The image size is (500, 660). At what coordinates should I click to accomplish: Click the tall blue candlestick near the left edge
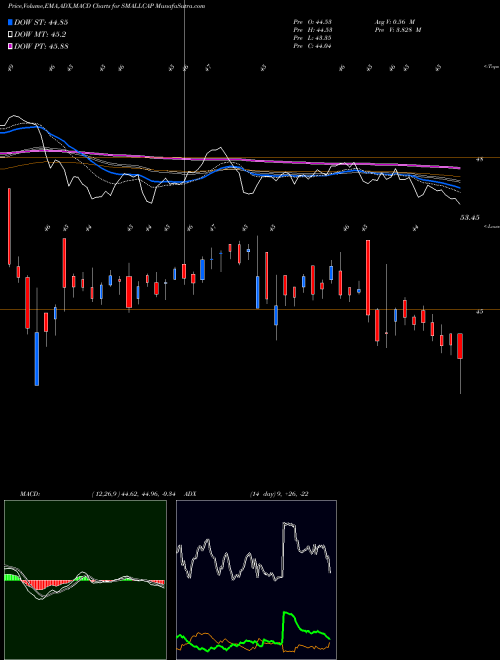(37, 359)
